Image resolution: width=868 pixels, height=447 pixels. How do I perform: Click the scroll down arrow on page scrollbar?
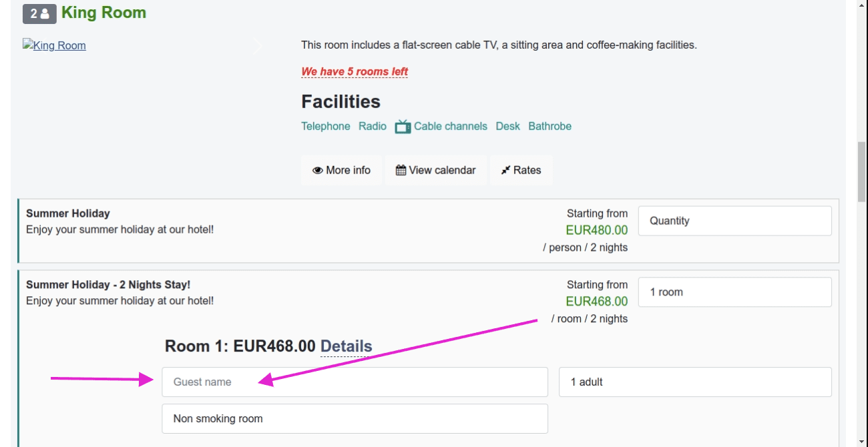[861, 441]
